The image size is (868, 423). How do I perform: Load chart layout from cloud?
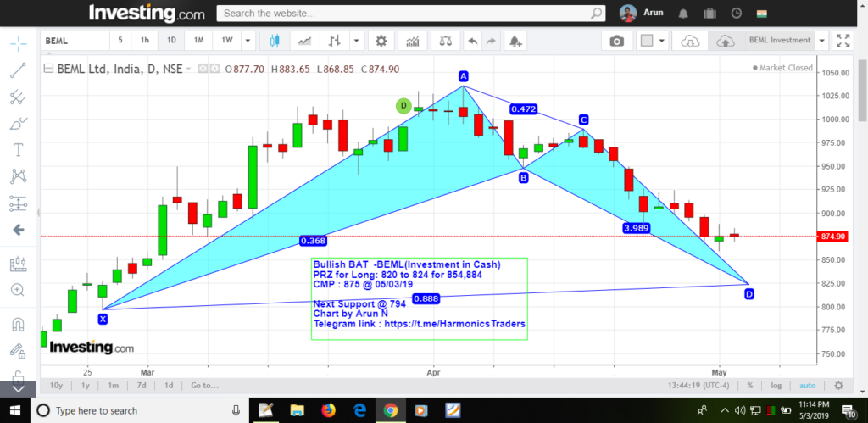690,41
